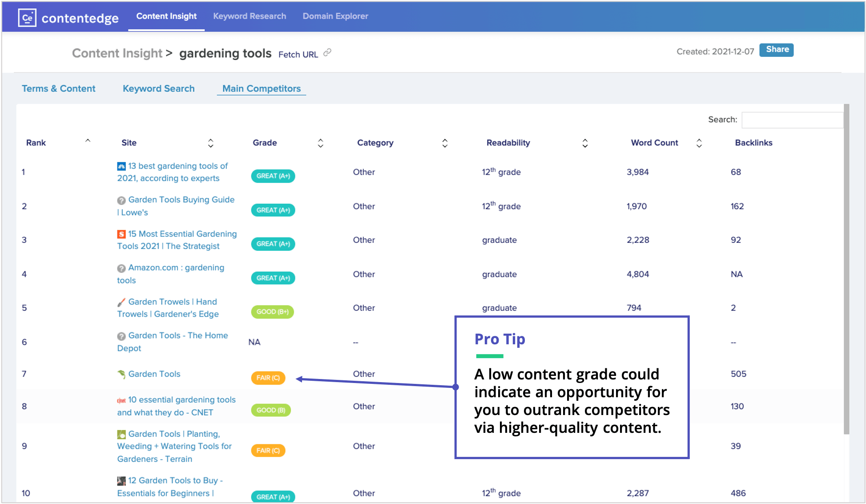
Task: Open the Content Insight menu item
Action: (165, 16)
